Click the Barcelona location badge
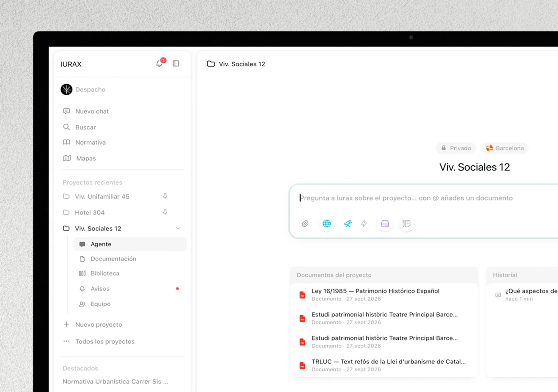The height and width of the screenshot is (392, 558). (505, 148)
